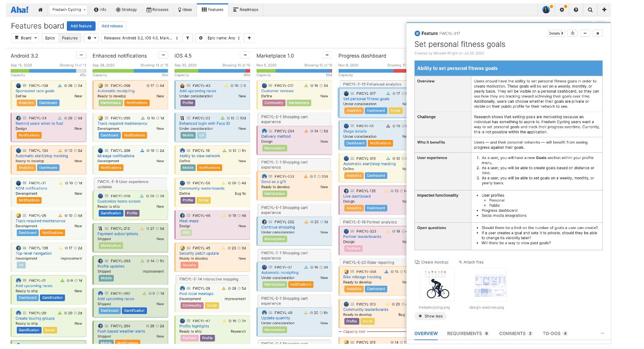This screenshot has width=644, height=349.
Task: Click the Add feature button
Action: click(81, 26)
